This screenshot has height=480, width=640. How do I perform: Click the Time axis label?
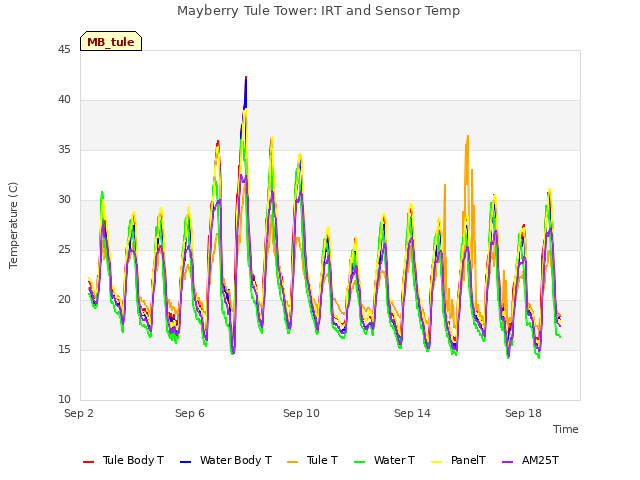pos(566,429)
